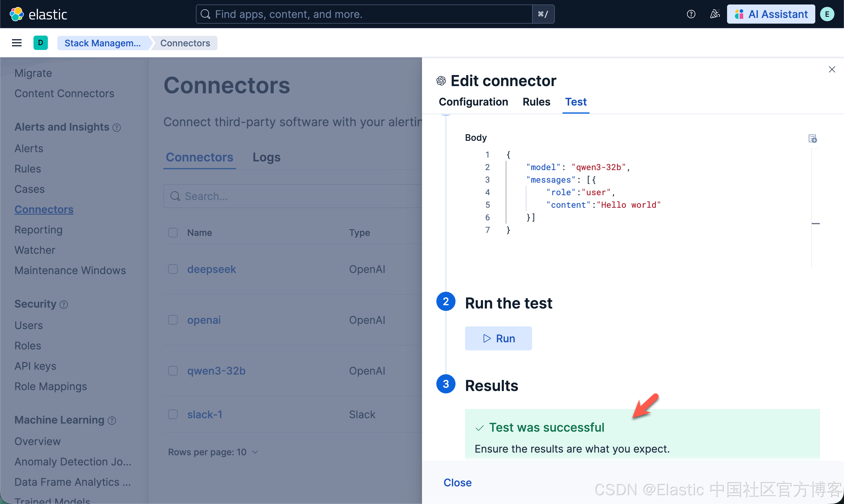Click Alerts and Insights help icon
Screen dimensions: 844x504
117,128
